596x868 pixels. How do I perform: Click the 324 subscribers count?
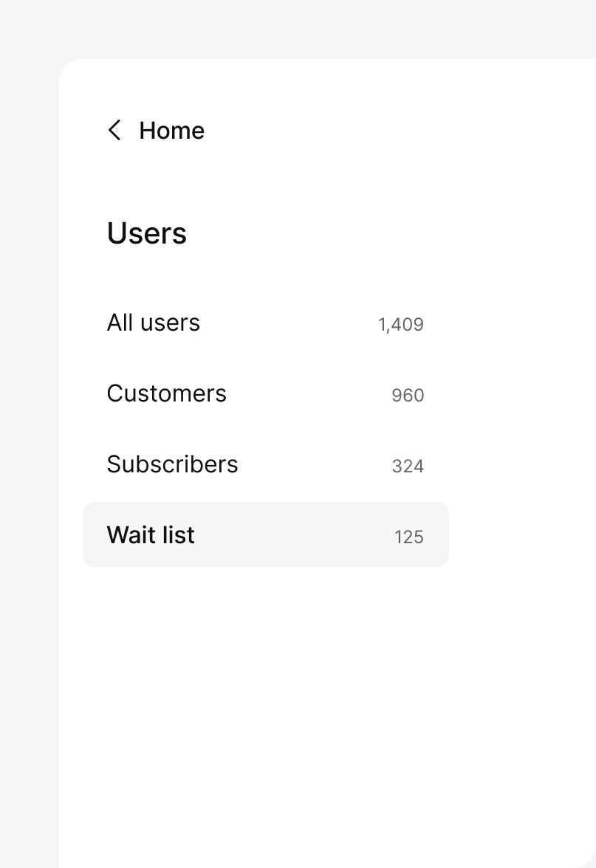coord(408,466)
